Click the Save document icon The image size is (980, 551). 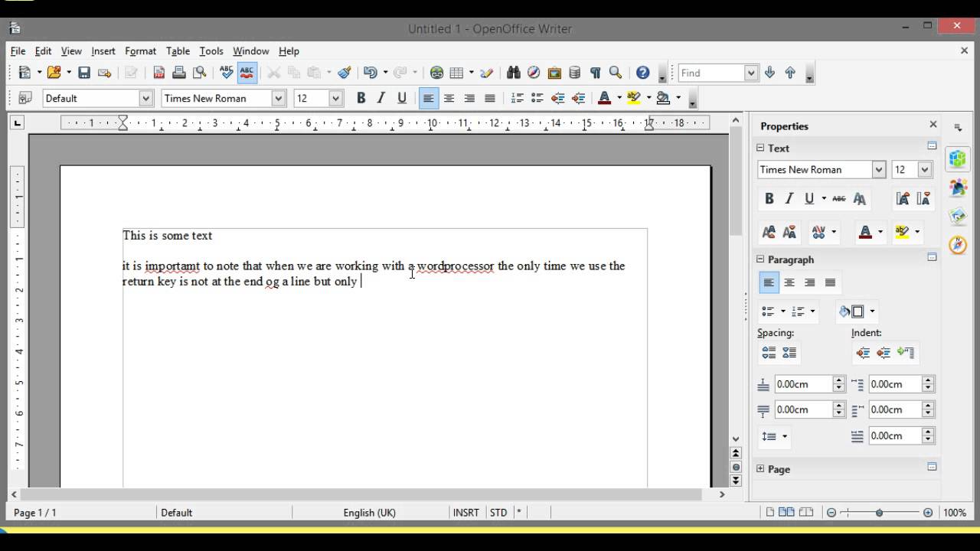click(x=84, y=73)
